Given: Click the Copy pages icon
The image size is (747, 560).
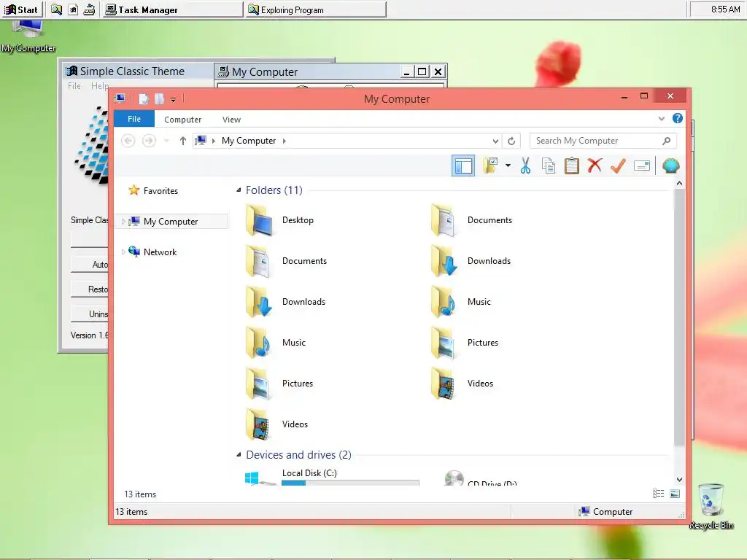Looking at the screenshot, I should [x=549, y=166].
